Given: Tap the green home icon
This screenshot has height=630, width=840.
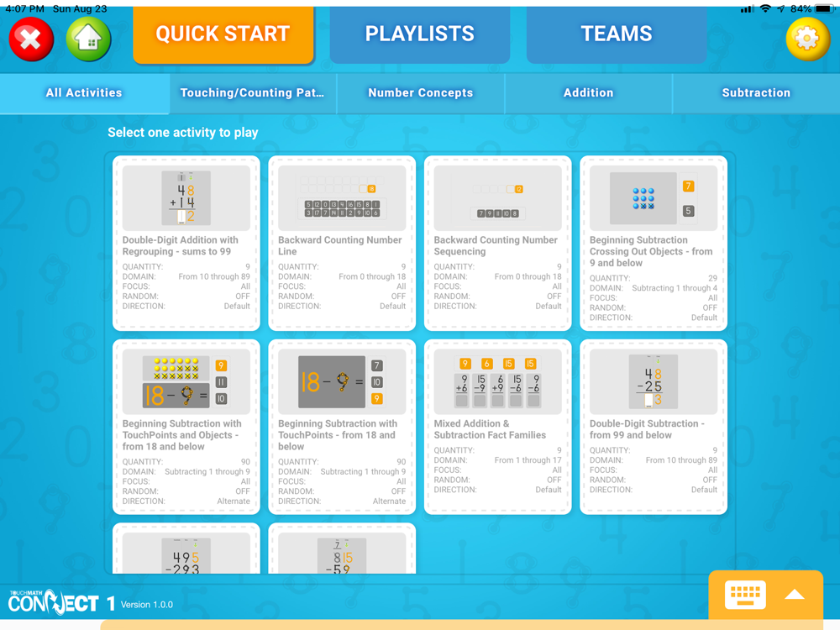Looking at the screenshot, I should click(88, 39).
